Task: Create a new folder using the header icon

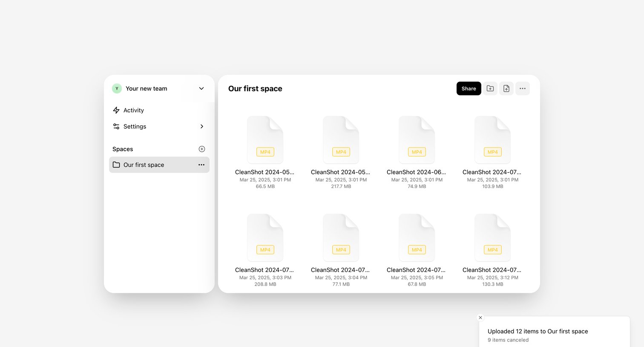Action: 490,89
